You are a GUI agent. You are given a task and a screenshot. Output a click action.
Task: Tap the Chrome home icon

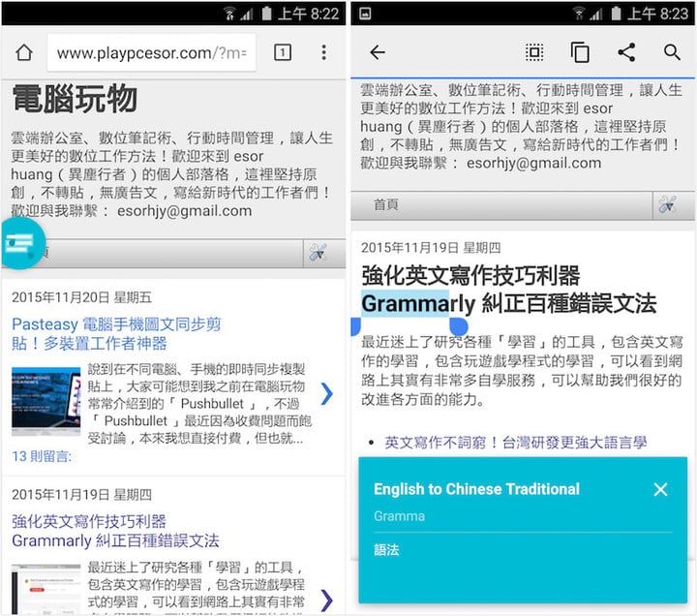click(24, 52)
